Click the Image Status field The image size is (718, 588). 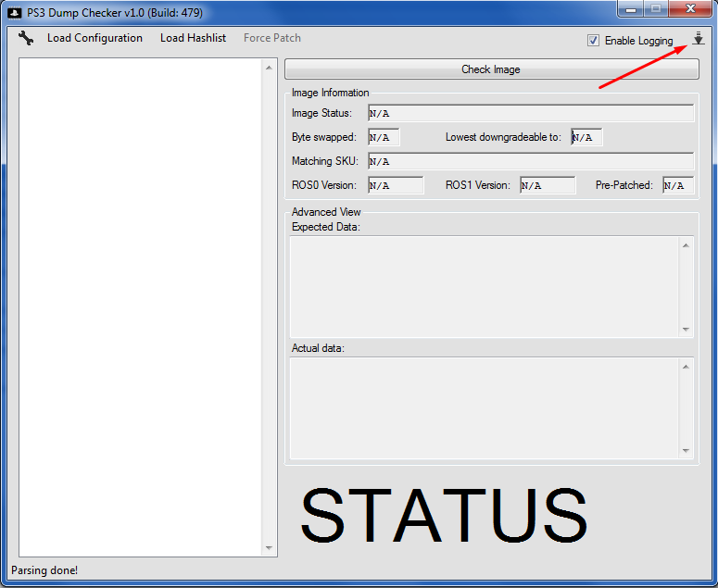(x=530, y=114)
